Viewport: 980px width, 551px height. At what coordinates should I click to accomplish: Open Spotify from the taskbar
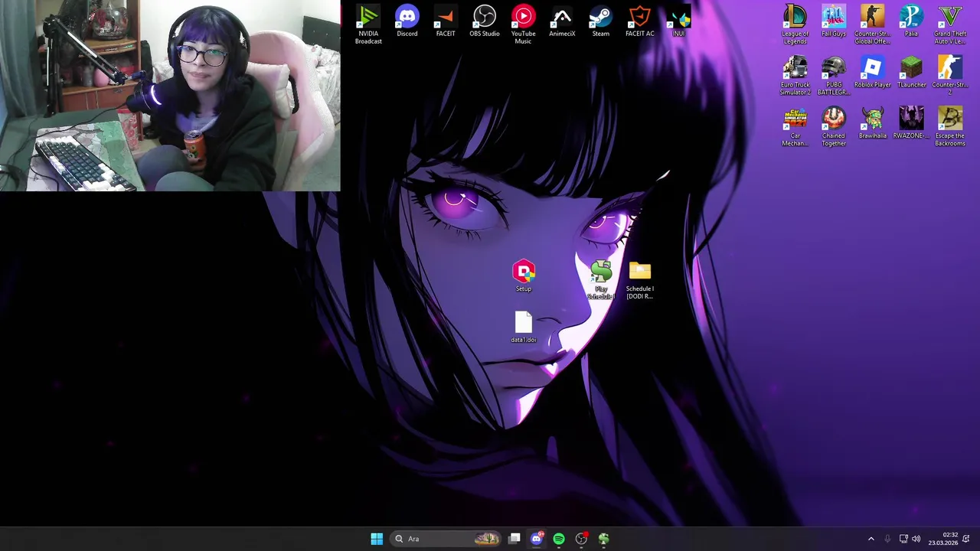point(559,539)
